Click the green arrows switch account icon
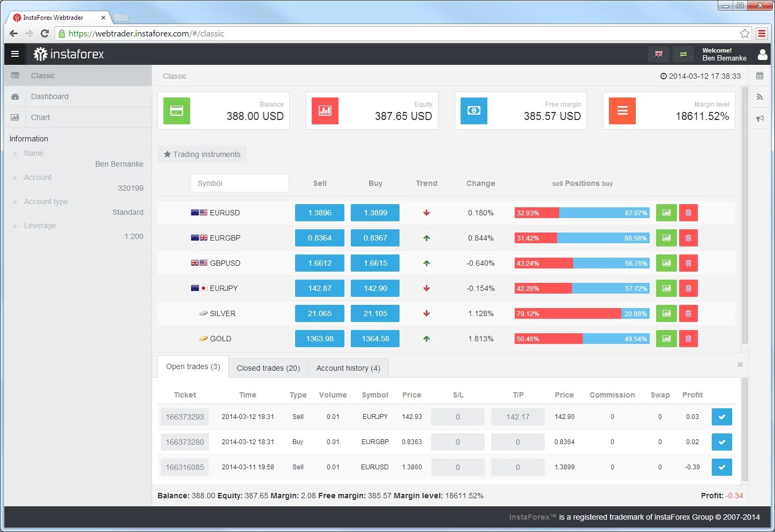This screenshot has height=532, width=775. pyautogui.click(x=683, y=54)
